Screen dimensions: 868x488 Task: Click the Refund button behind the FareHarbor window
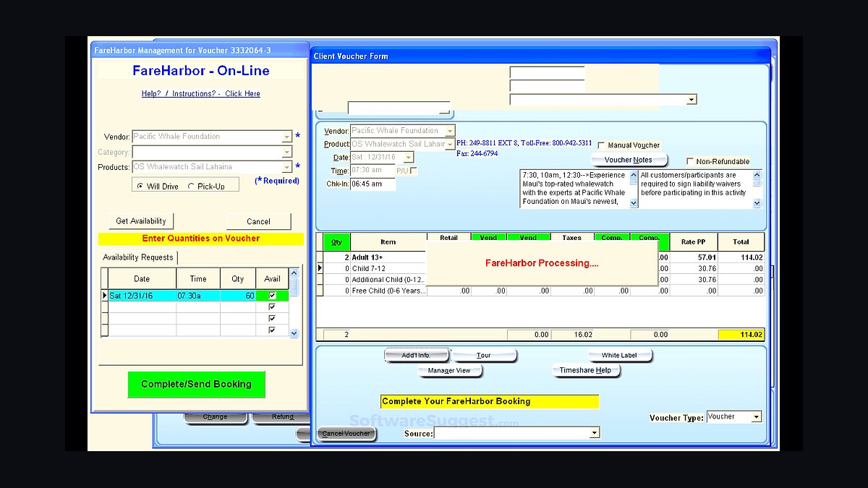coord(283,417)
